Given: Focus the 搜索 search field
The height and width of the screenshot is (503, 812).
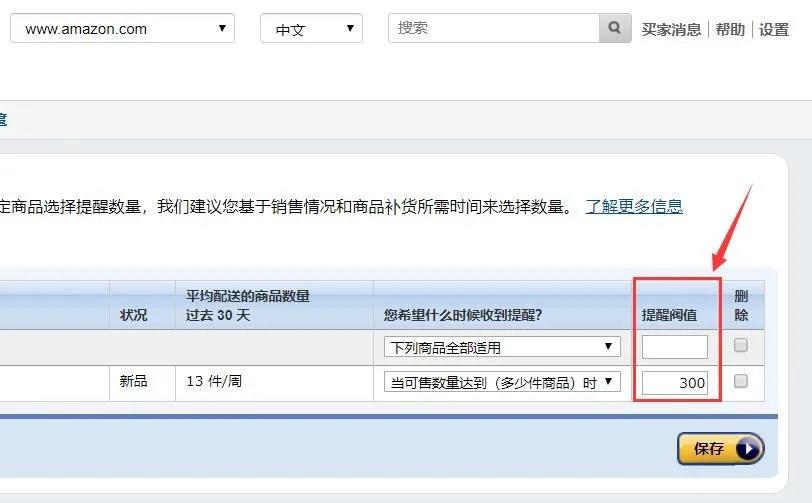Looking at the screenshot, I should [494, 28].
